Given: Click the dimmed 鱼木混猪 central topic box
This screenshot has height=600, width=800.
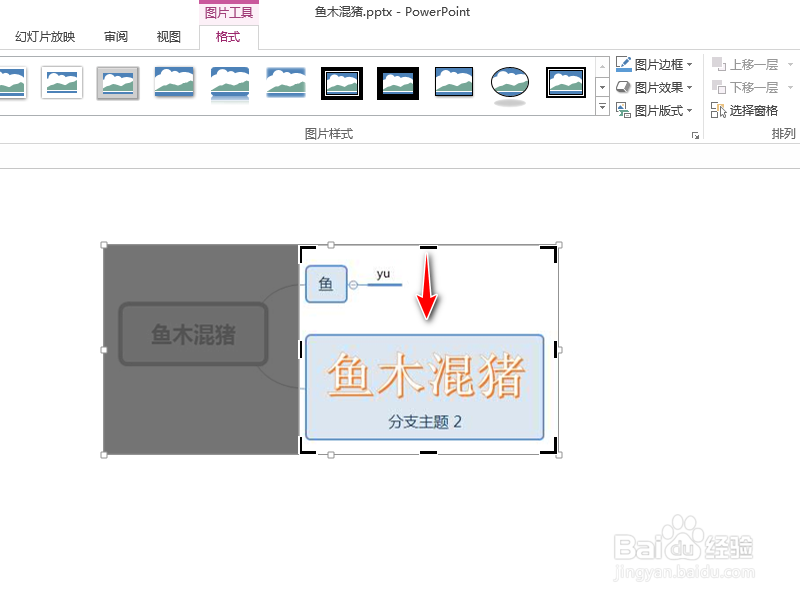Looking at the screenshot, I should tap(193, 334).
